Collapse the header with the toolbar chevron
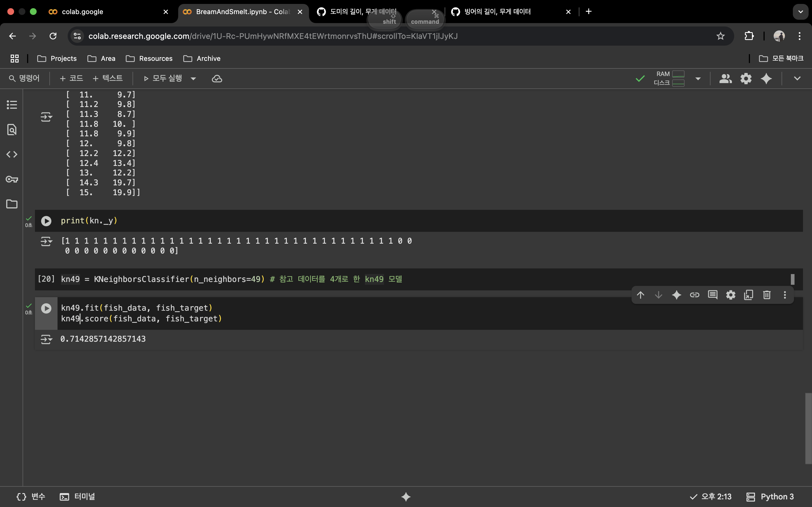Screen dimensions: 812x507 pyautogui.click(x=797, y=79)
